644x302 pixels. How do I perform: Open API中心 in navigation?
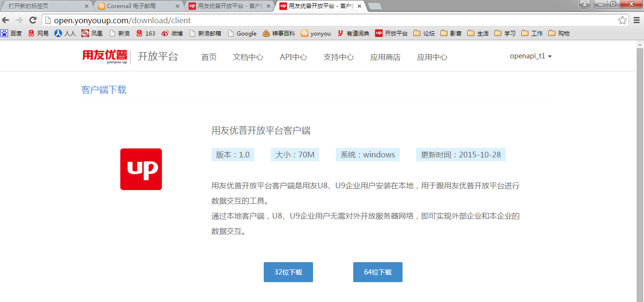click(x=293, y=57)
